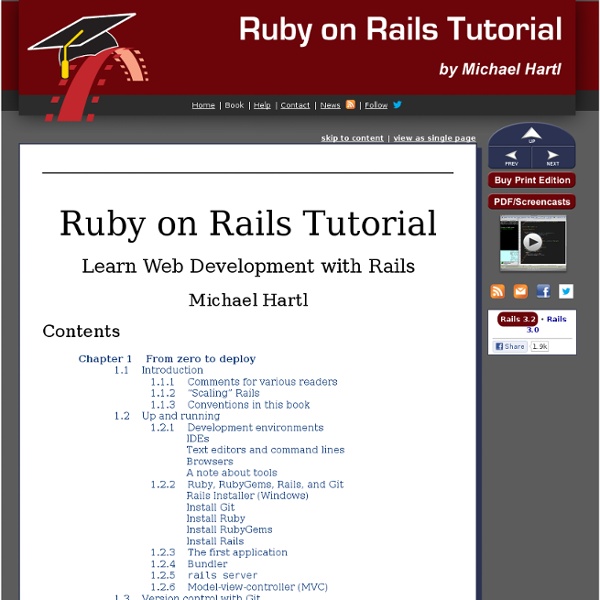The image size is (600, 600).
Task: Open section 1.2 Up and running
Action: (x=167, y=416)
